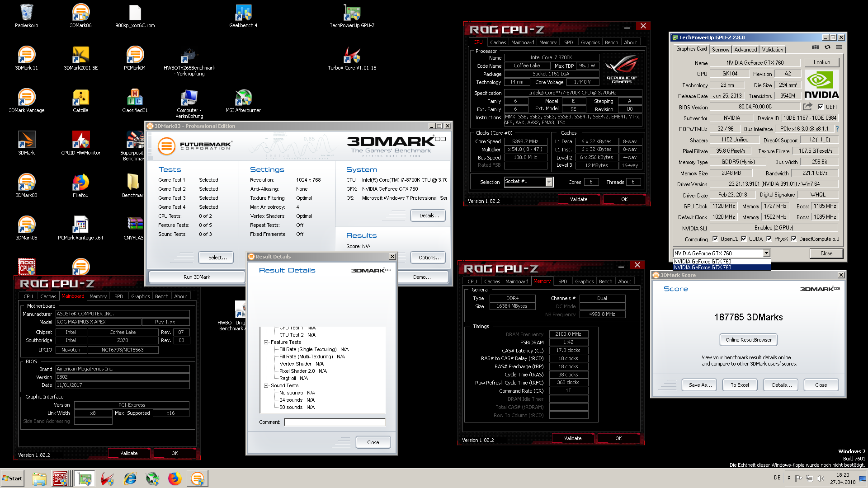This screenshot has height=488, width=868.
Task: Take a GPU-Z screenshot with the camera icon
Action: pos(815,47)
